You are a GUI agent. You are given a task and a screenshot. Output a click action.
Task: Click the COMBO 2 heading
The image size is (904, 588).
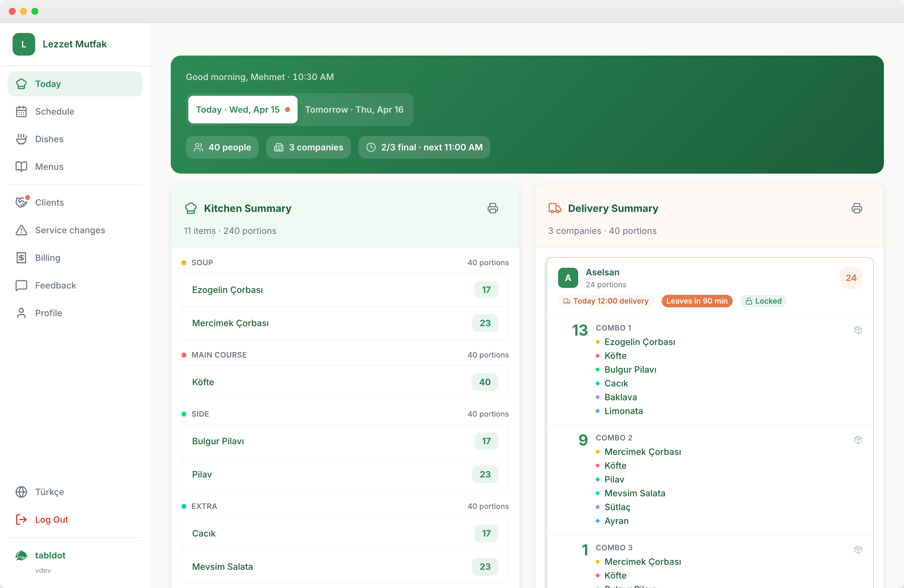(614, 438)
